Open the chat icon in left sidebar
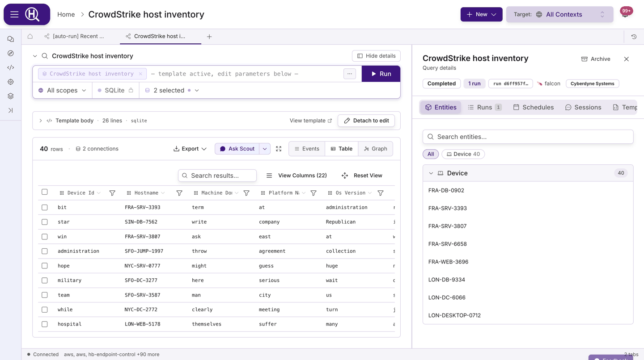The height and width of the screenshot is (360, 644). pos(11,39)
